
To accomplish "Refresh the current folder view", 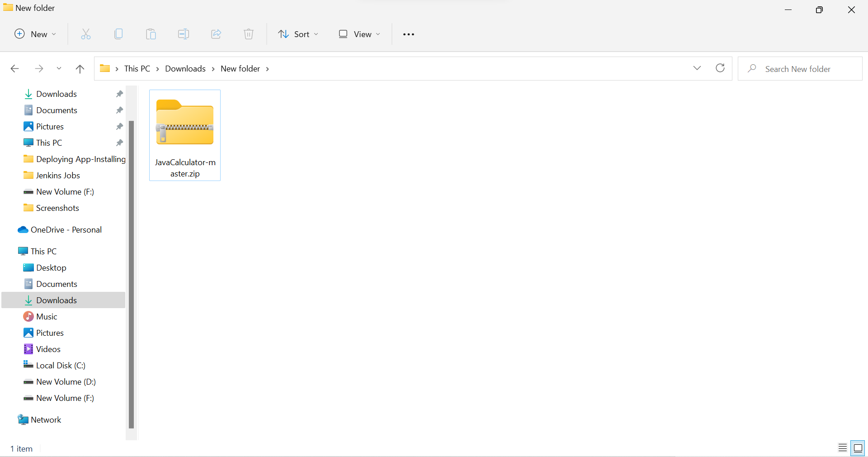I will (x=720, y=68).
